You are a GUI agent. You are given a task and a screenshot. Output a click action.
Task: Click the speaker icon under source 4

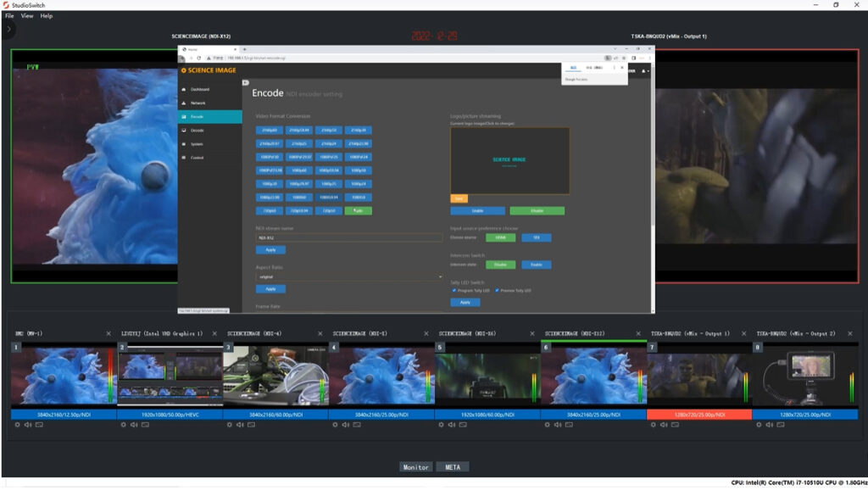click(x=346, y=425)
